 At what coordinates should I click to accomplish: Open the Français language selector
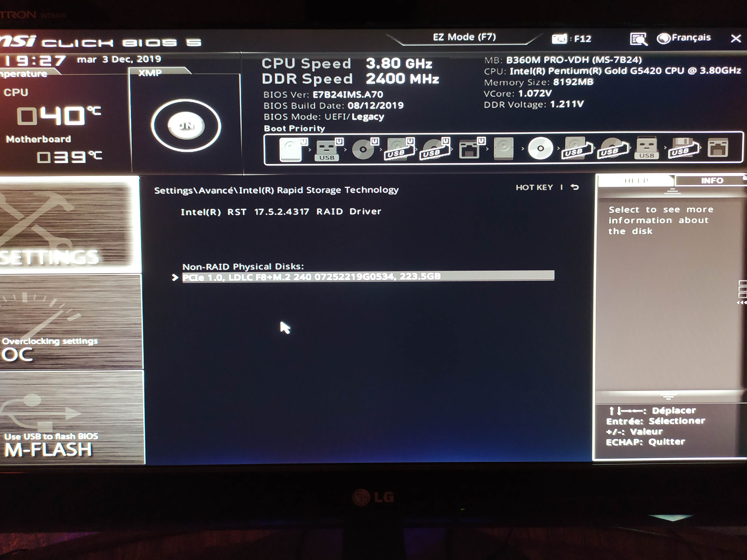point(684,38)
